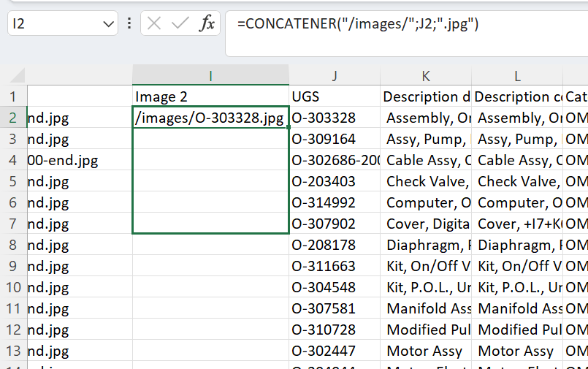Image resolution: width=588 pixels, height=369 pixels.
Task: Click the three-dot name box resize handle
Action: 129,23
